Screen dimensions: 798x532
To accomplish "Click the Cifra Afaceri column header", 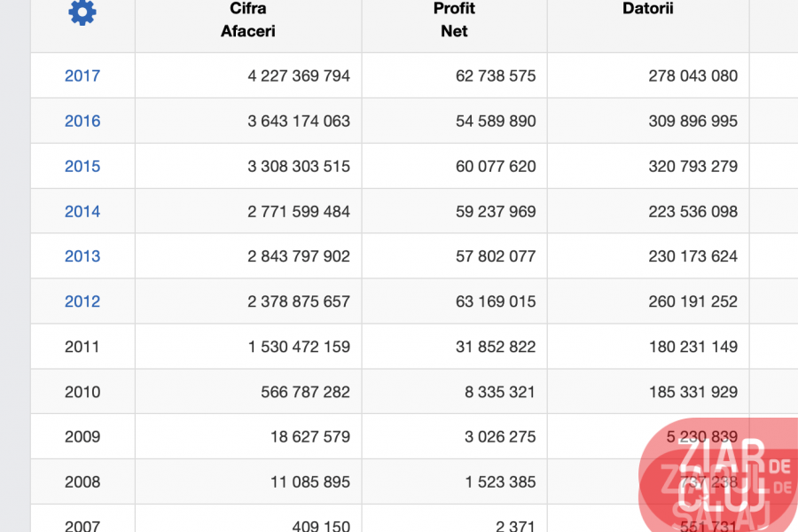I will pos(247,20).
